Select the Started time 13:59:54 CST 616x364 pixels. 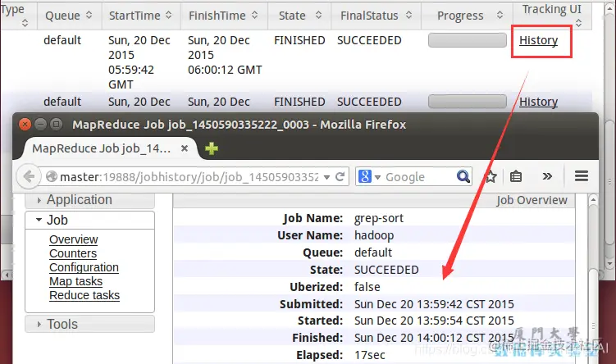click(x=434, y=321)
